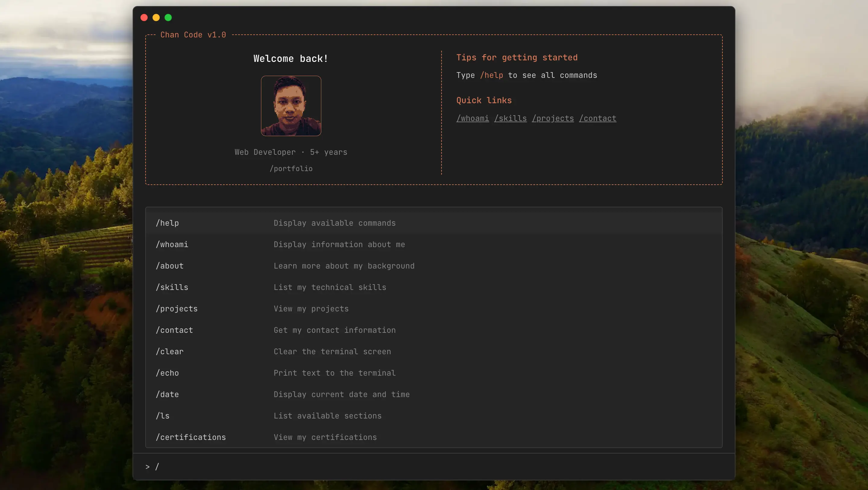The height and width of the screenshot is (490, 868).
Task: Click the red close window button
Action: [x=144, y=17]
